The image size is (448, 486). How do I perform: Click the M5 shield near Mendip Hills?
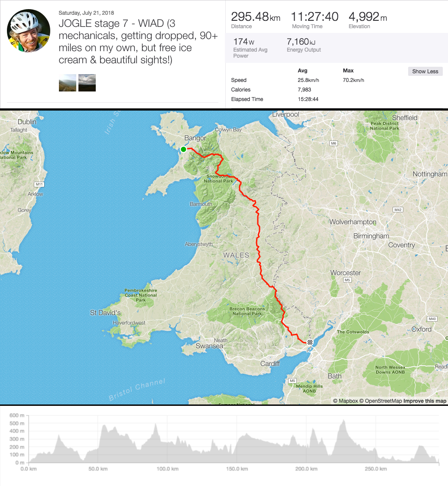click(292, 381)
